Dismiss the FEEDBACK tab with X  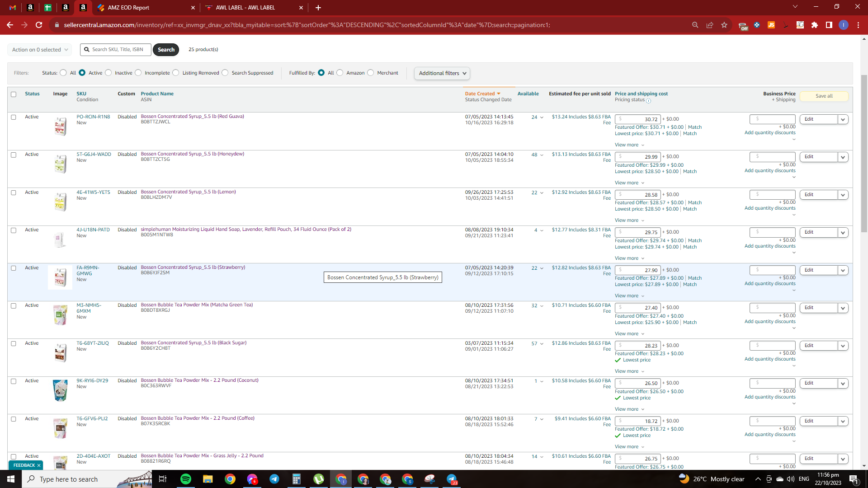point(39,465)
